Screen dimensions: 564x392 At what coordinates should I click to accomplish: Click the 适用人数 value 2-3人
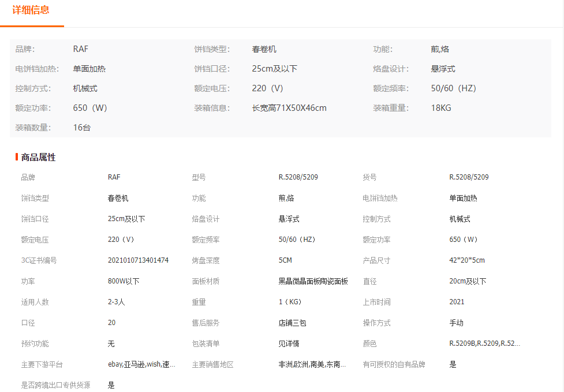click(x=116, y=302)
